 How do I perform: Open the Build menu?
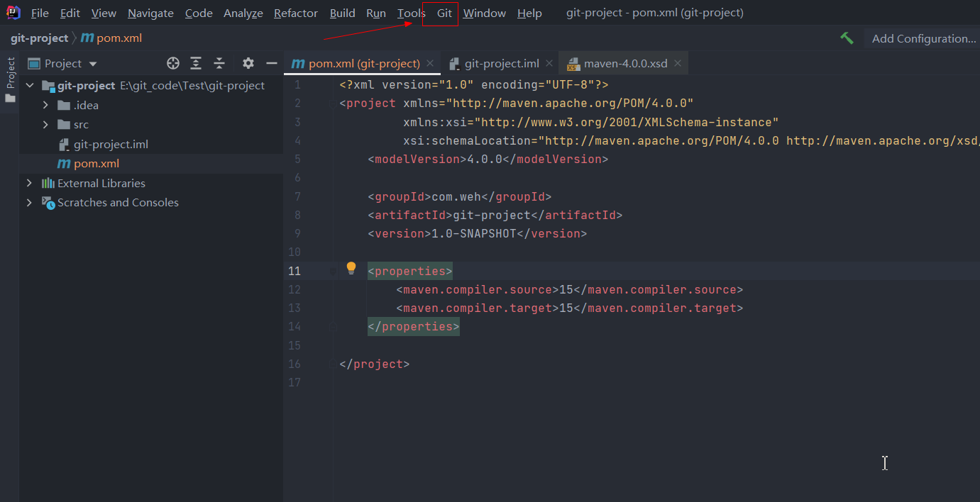[343, 13]
